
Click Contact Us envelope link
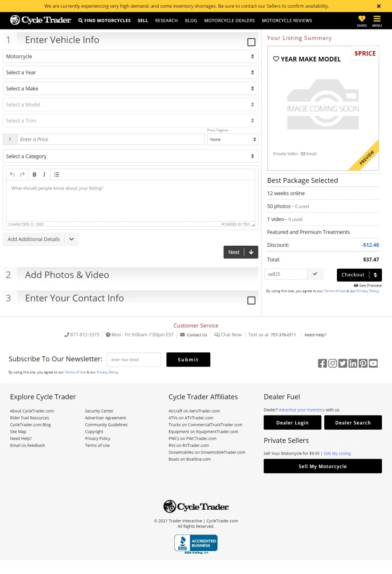tap(194, 335)
